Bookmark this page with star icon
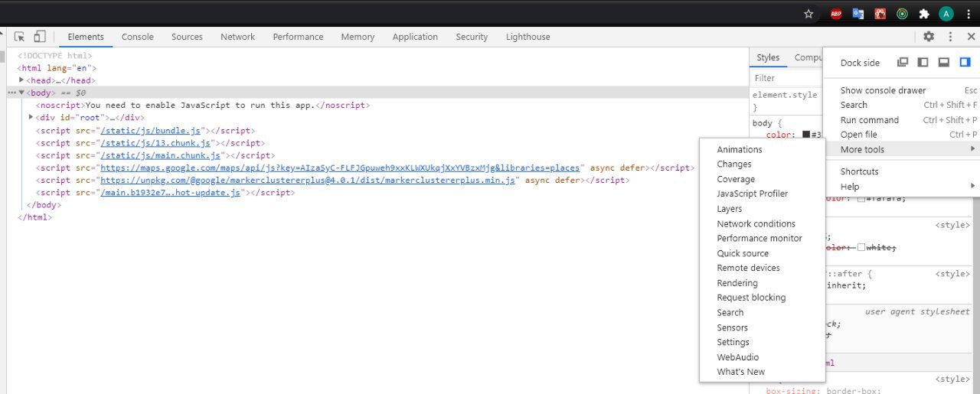This screenshot has height=394, width=980. point(808,13)
